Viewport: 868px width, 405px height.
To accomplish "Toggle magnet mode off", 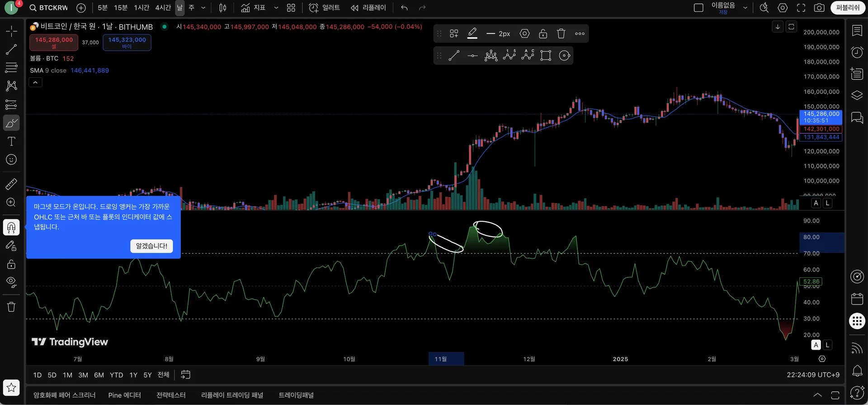I will coord(11,227).
